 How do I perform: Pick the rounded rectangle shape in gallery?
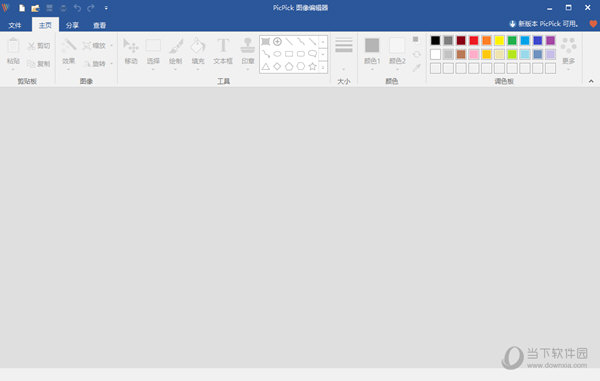click(301, 54)
